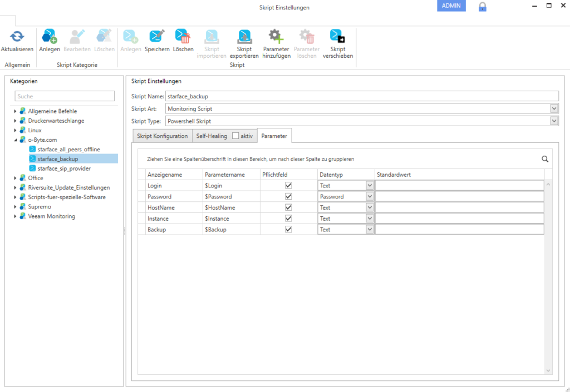Toggle the Self-Healing aktiv checkbox
Image resolution: width=570 pixels, height=392 pixels.
[235, 136]
